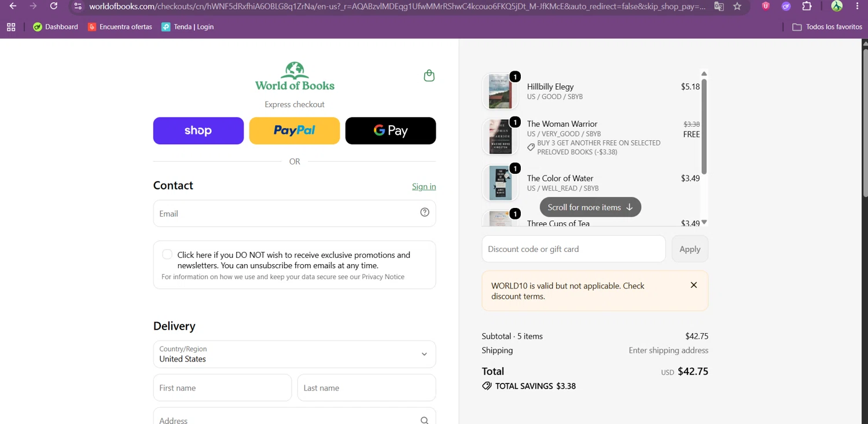The image size is (868, 424).
Task: View site information icon in address bar
Action: coord(78,6)
